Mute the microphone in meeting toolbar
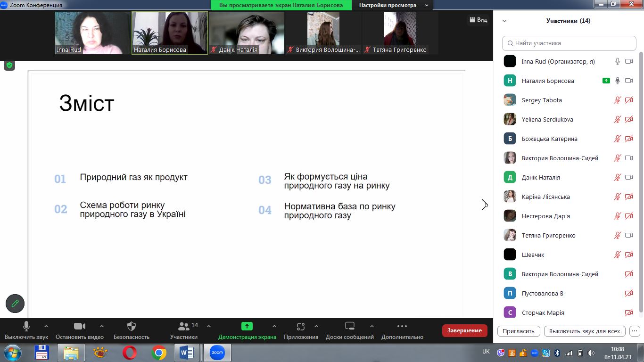Viewport: 644px width, 362px height. click(x=26, y=327)
